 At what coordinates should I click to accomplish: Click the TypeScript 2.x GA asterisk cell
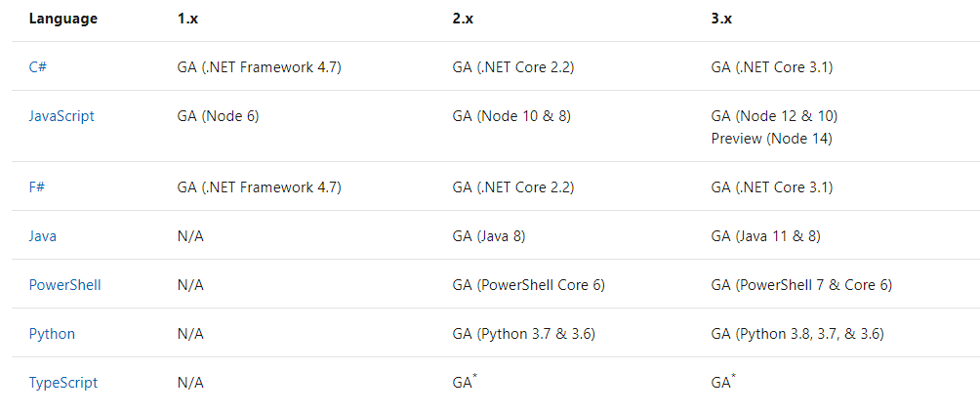click(465, 382)
